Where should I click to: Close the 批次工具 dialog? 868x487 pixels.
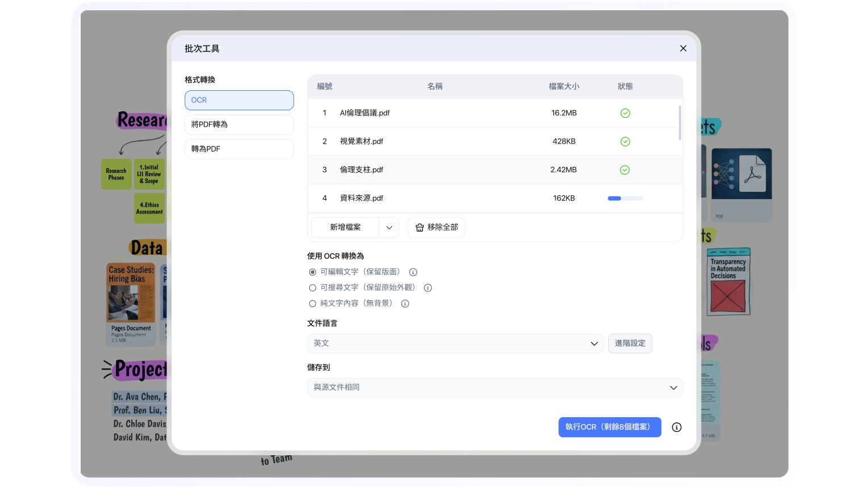[x=683, y=49]
